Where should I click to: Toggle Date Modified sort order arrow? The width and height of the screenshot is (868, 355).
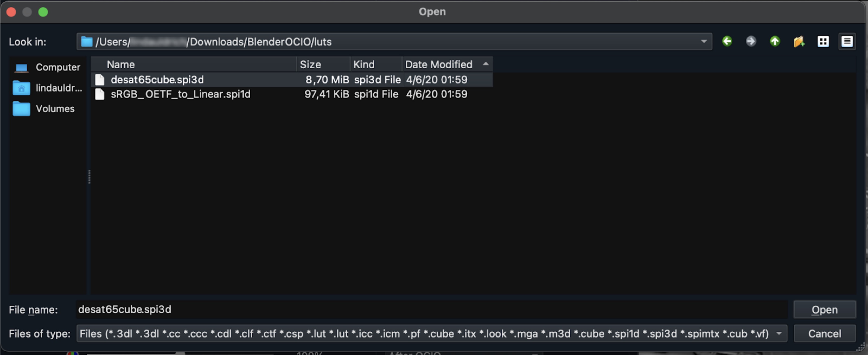tap(485, 64)
